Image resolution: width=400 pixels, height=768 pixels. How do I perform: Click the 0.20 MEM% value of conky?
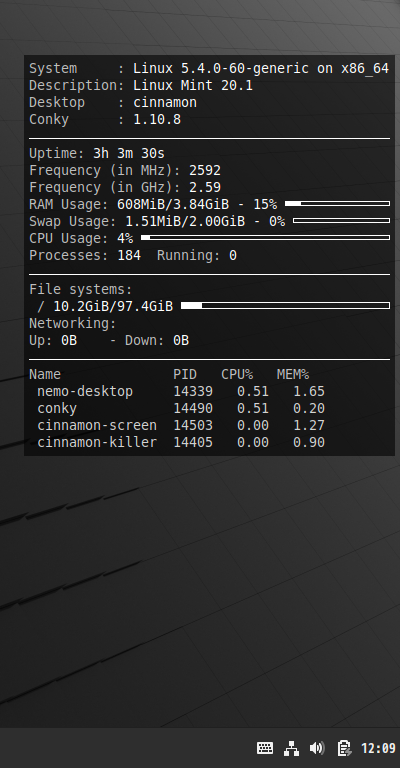(x=309, y=408)
